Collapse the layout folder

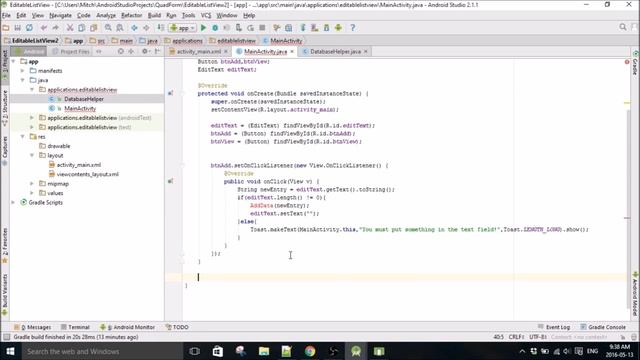(x=32, y=155)
